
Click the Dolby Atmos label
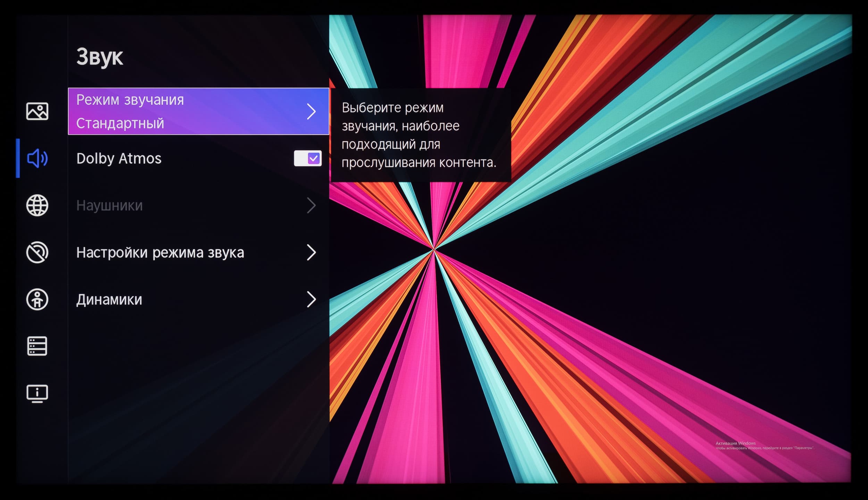point(119,159)
